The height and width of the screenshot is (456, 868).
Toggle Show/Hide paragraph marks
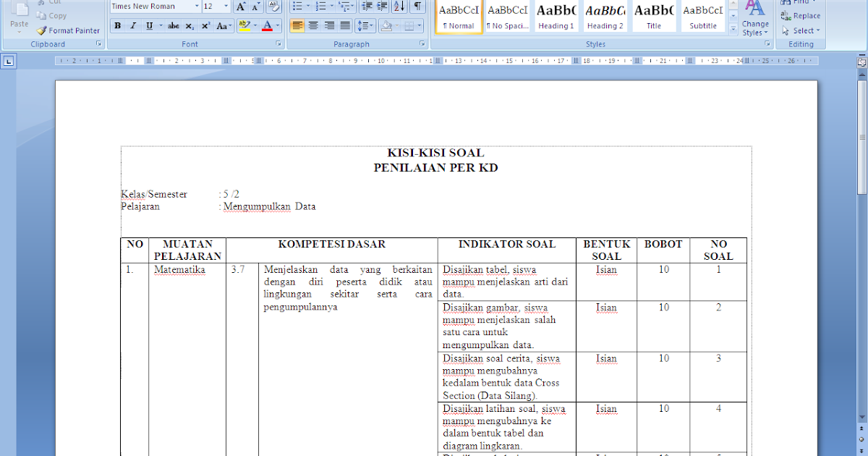(418, 7)
